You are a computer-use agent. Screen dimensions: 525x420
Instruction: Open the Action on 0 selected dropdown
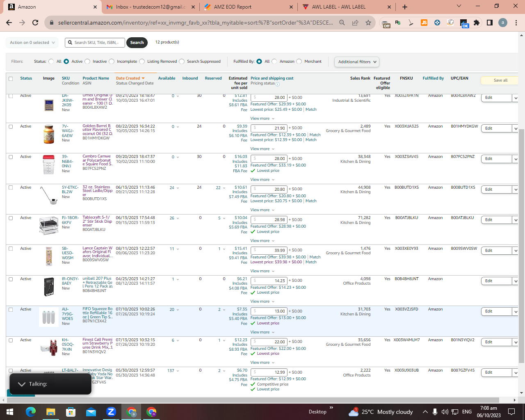pos(32,42)
